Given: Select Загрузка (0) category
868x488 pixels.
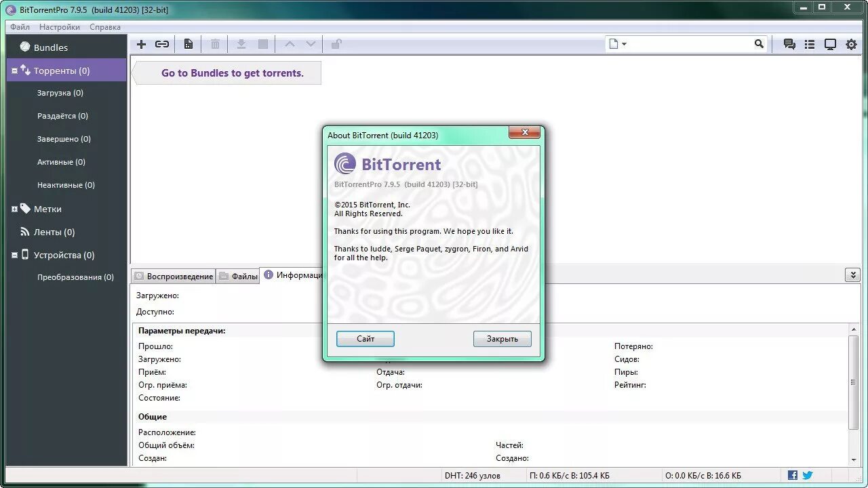Looking at the screenshot, I should [x=60, y=93].
